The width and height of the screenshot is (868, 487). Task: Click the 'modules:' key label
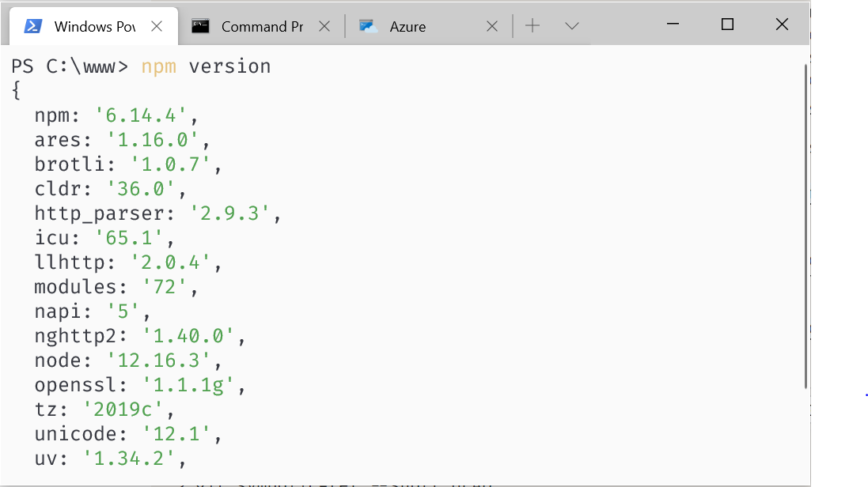81,287
